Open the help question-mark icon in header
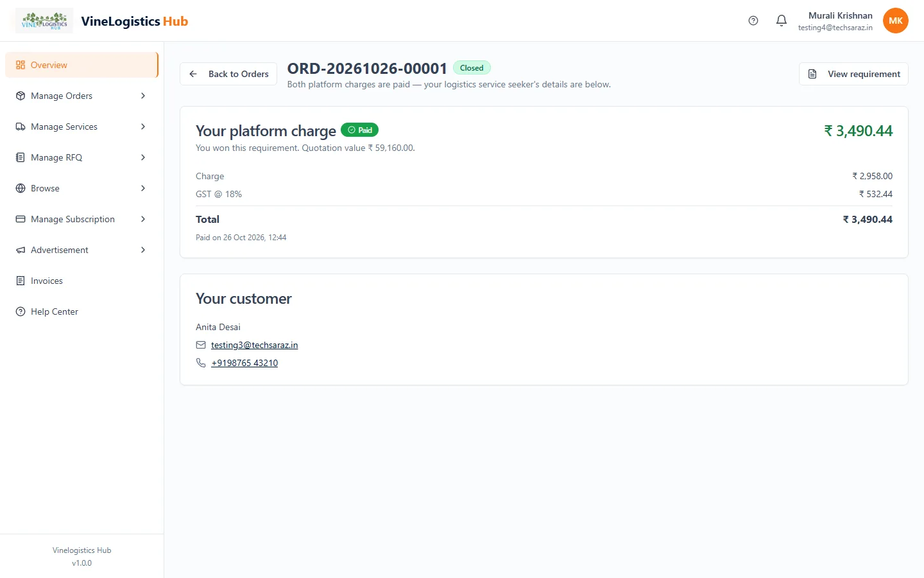Screen dimensions: 924x578 [x=753, y=21]
